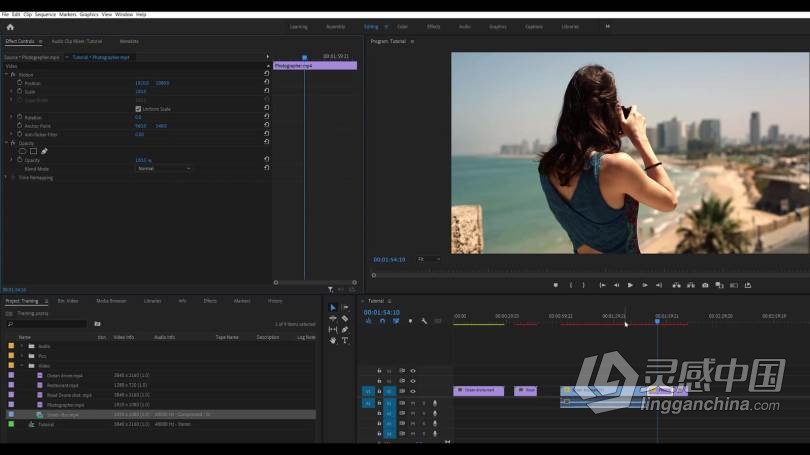Toggle V1 track output eye
810x455 pixels.
tap(412, 391)
